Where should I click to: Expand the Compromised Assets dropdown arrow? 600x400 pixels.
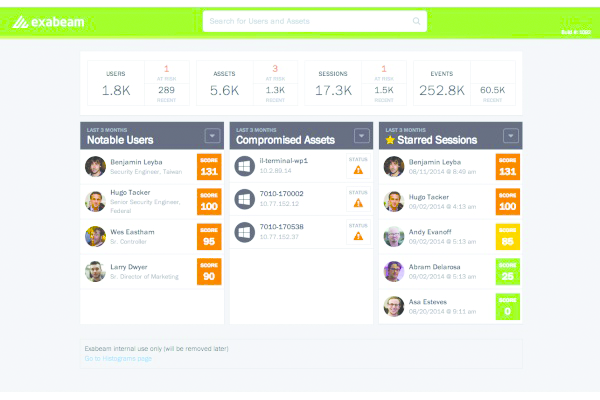click(x=361, y=136)
